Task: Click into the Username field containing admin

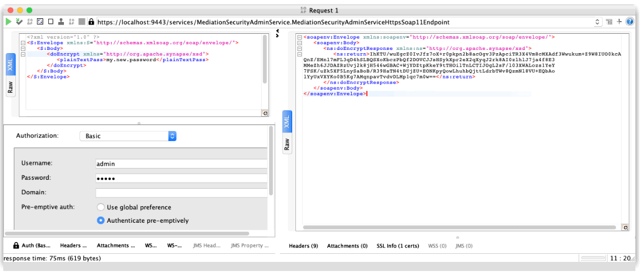Action: coord(181,164)
